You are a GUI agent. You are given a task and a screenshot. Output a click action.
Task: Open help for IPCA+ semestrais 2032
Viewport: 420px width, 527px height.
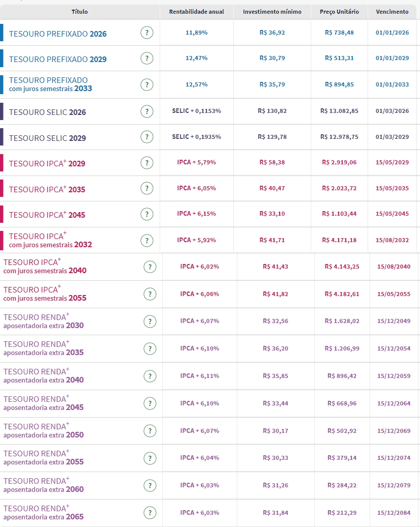click(146, 240)
